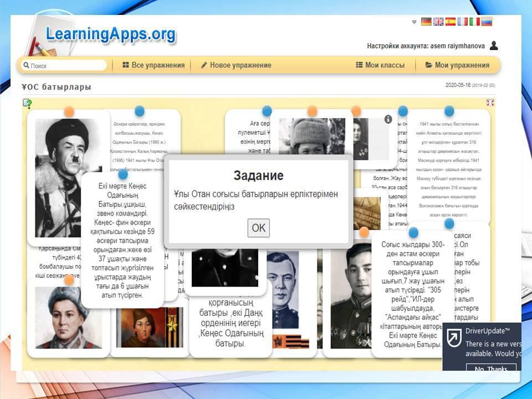This screenshot has width=532, height=399.
Task: Go to the LearningApps.org logo home
Action: (x=111, y=34)
